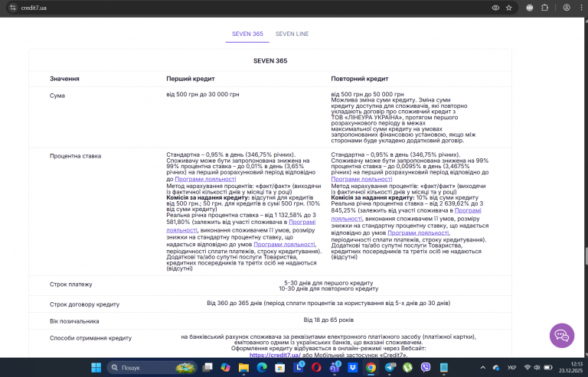Click the 'від 500 грн до 50 000 грн' value
Viewport: 588px width, 377px height.
[367, 94]
